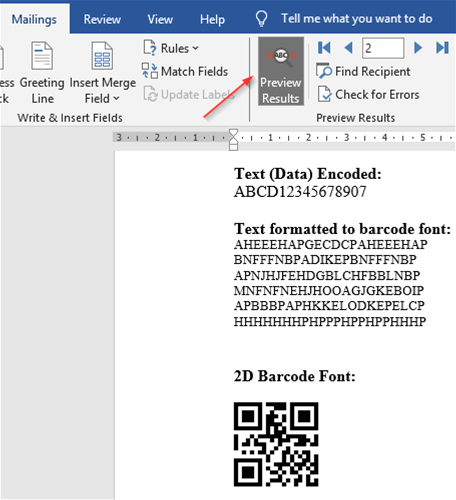Click the QR code barcode
456x500 pixels.
[276, 444]
